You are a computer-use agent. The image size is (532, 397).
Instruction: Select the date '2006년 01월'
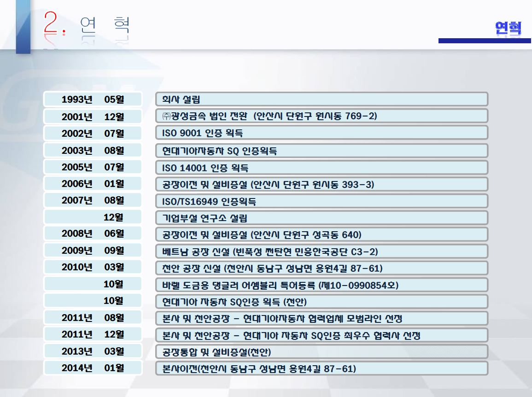click(x=93, y=184)
